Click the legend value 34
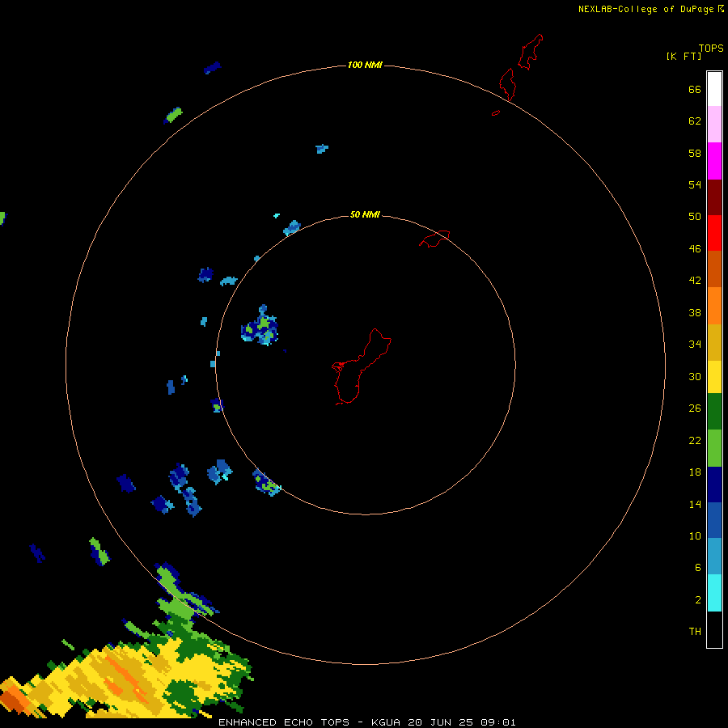The image size is (728, 728). (x=695, y=344)
